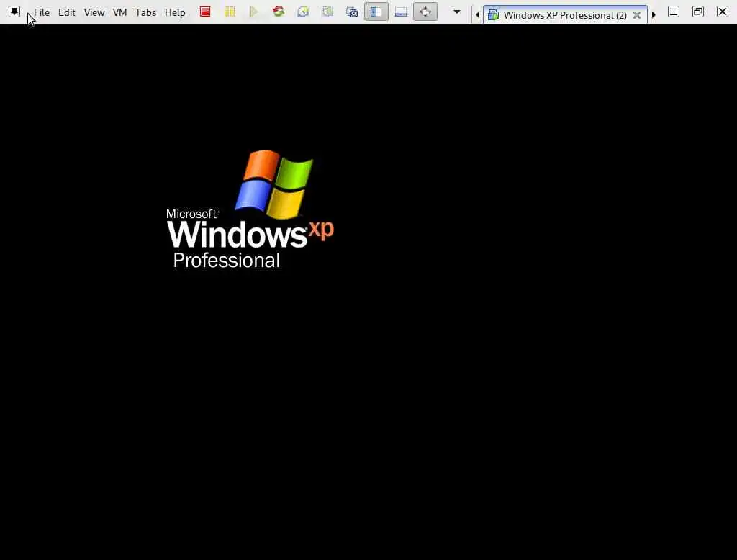The image size is (737, 560).
Task: Revert to snapshot icon
Action: [x=327, y=12]
